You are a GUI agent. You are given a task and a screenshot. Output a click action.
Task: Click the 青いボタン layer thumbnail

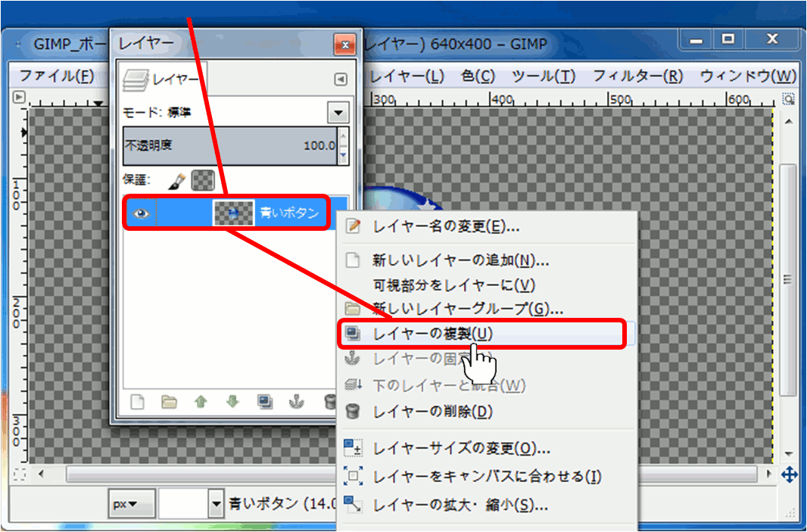click(233, 215)
